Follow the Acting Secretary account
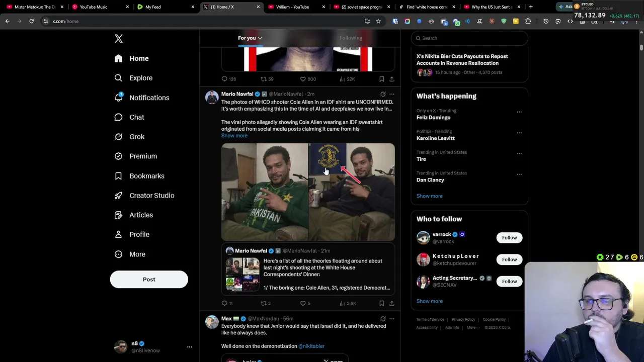644x362 pixels. coord(509,282)
